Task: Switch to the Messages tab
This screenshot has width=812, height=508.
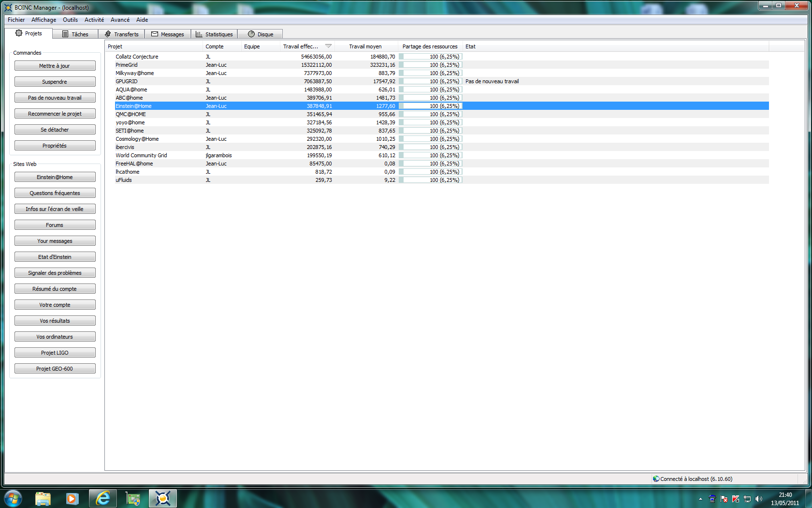Action: click(x=168, y=34)
